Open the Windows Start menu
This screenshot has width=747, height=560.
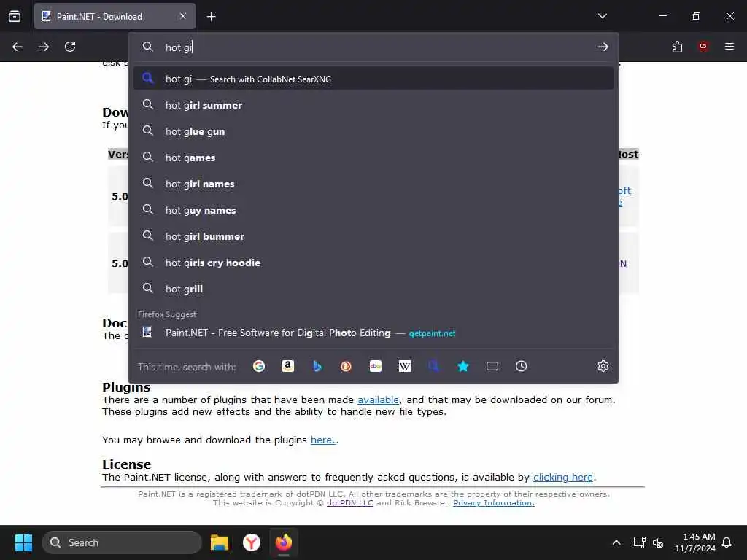23,542
